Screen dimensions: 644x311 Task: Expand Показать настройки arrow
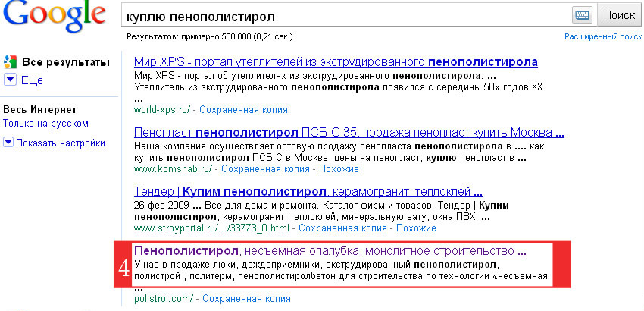coord(8,143)
